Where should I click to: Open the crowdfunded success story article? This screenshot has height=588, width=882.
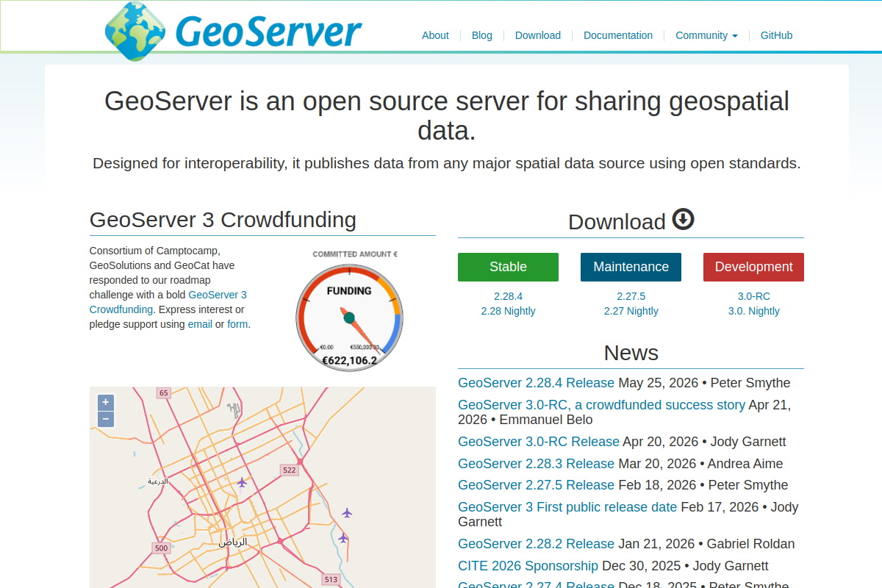[601, 405]
